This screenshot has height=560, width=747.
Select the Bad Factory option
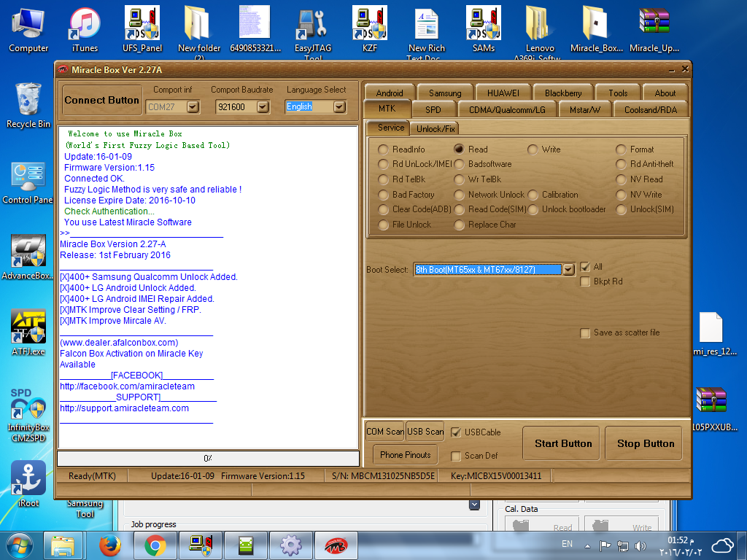coord(382,195)
